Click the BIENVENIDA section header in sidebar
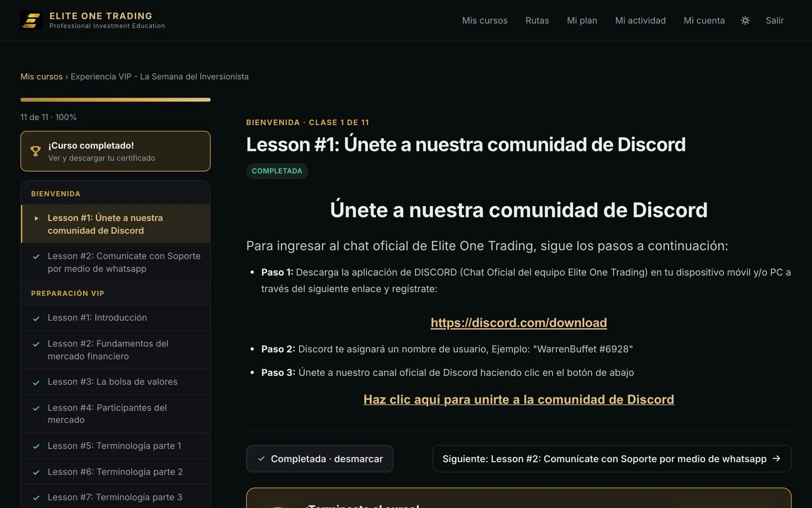This screenshot has height=508, width=812. pyautogui.click(x=56, y=194)
